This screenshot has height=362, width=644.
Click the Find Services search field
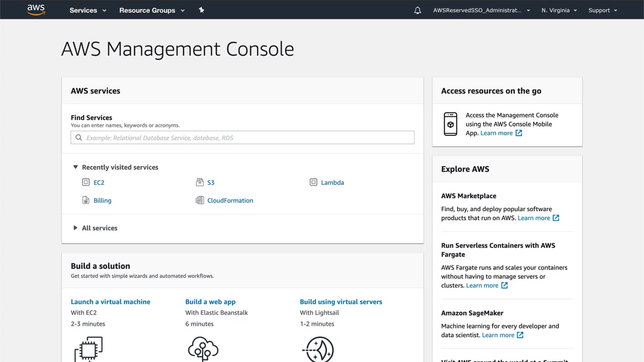tap(243, 137)
